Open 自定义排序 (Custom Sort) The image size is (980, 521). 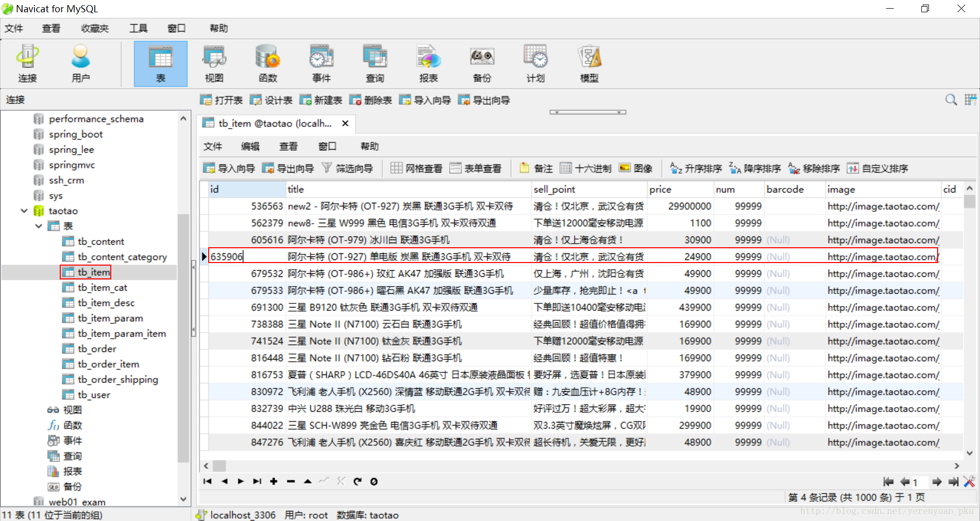878,168
